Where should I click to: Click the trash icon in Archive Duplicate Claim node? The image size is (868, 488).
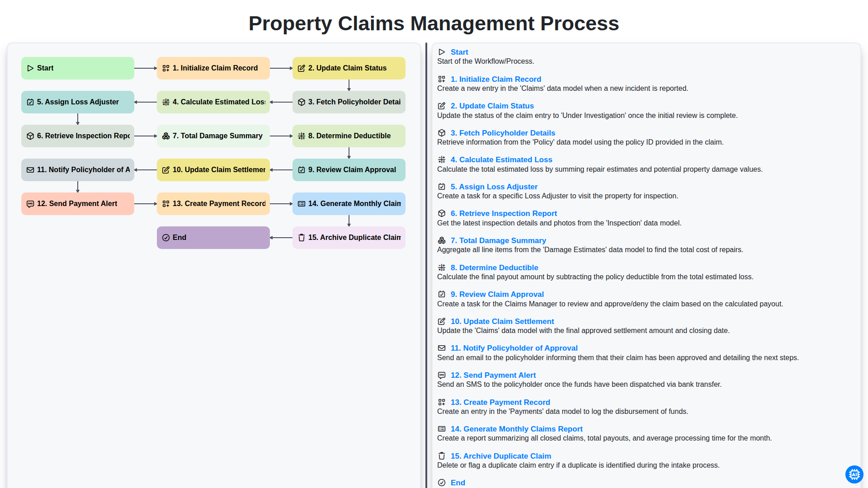pos(302,238)
